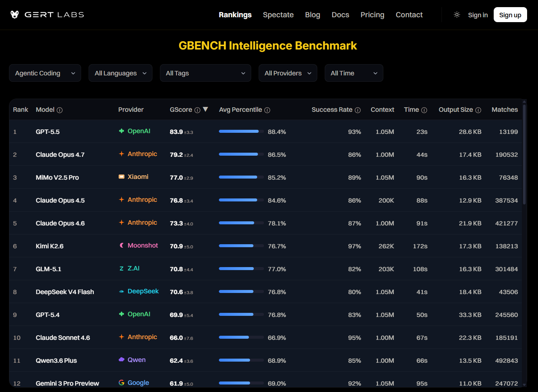Viewport: 538px width, 392px height.
Task: Select the Gemini 3 Pro Preview model name
Action: 68,383
